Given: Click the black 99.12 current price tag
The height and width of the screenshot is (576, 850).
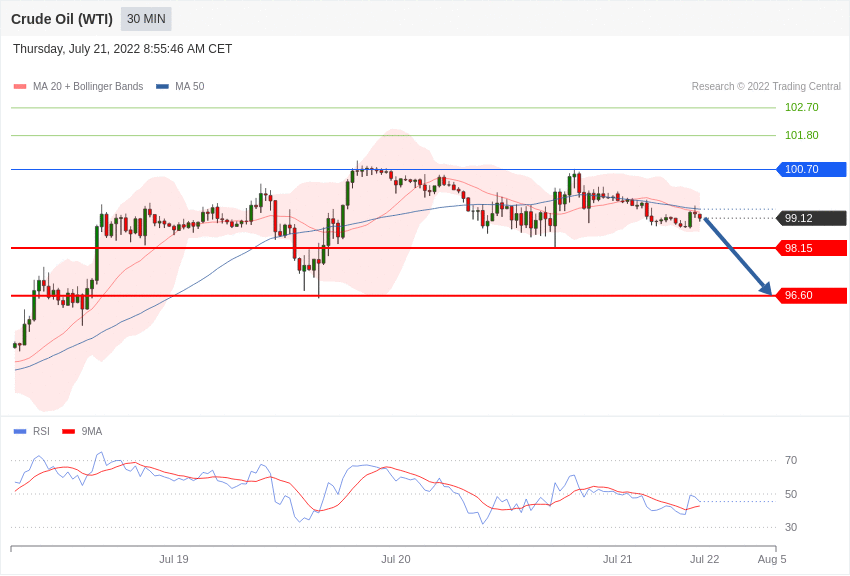Looking at the screenshot, I should (x=812, y=218).
